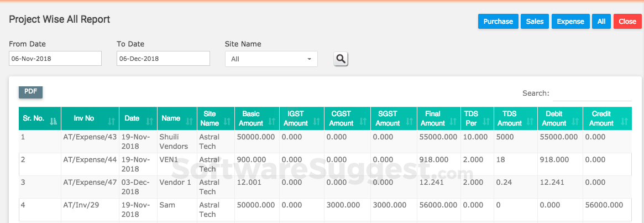Image resolution: width=644 pixels, height=223 pixels.
Task: Switch to Sales report
Action: pos(535,22)
